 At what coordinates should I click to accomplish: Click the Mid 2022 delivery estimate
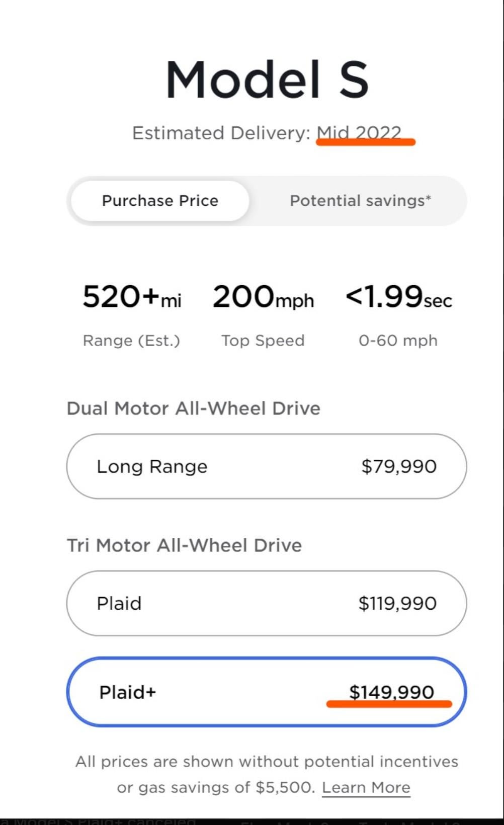[x=359, y=133]
